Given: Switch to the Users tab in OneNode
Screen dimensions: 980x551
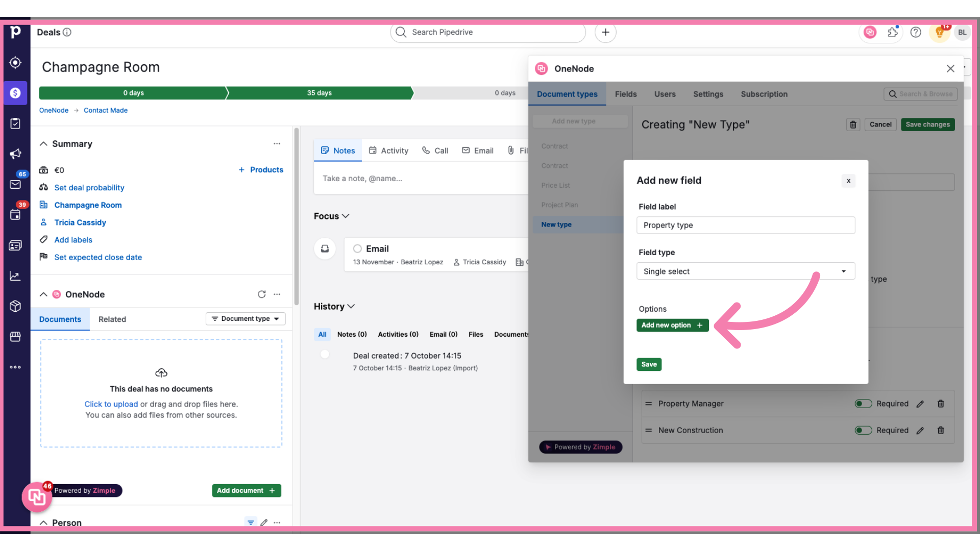Looking at the screenshot, I should (x=665, y=93).
